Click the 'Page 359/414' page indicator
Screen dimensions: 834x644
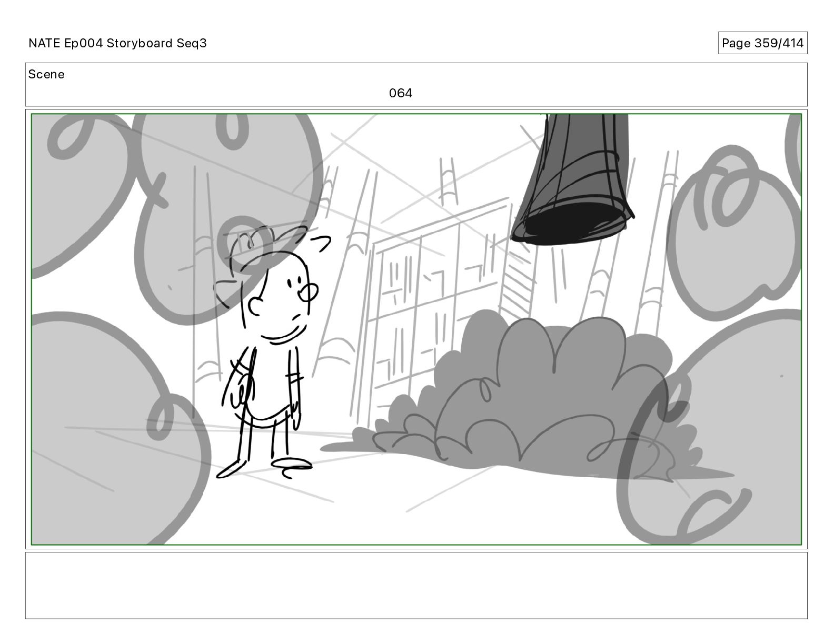(762, 43)
